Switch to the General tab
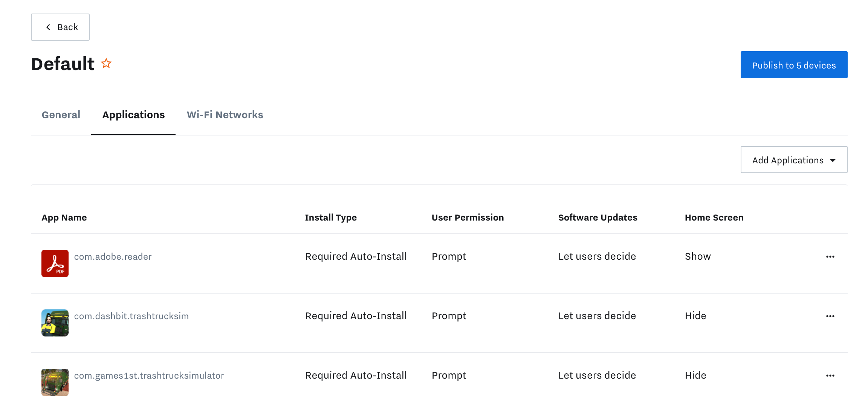Viewport: 868px width, 411px height. [x=61, y=115]
